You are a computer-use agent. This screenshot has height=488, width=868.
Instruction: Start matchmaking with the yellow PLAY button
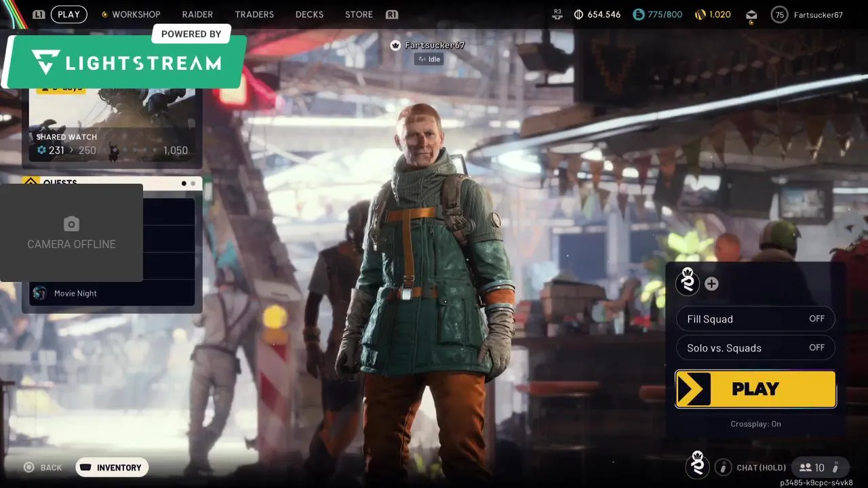[755, 389]
